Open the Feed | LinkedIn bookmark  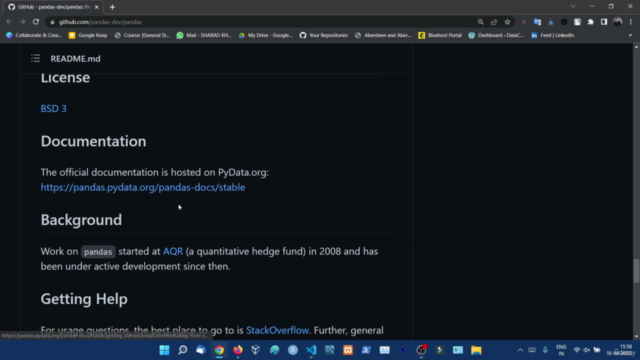pyautogui.click(x=552, y=35)
